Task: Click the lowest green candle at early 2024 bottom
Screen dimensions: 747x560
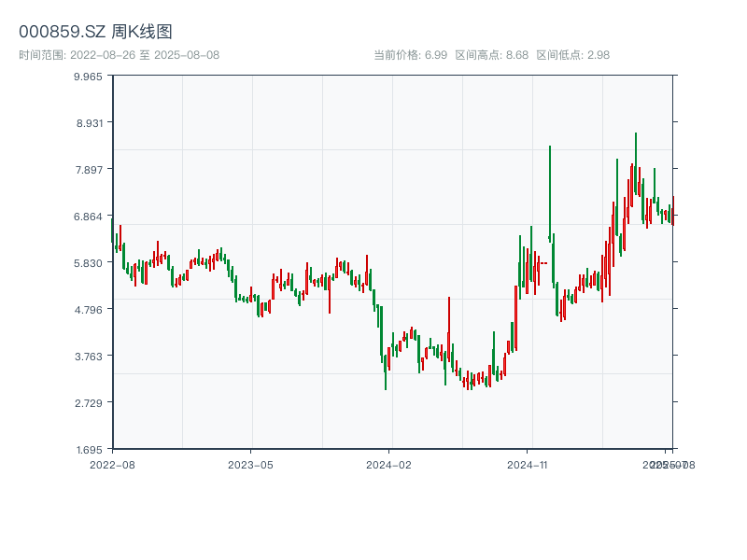Action: coord(386,372)
